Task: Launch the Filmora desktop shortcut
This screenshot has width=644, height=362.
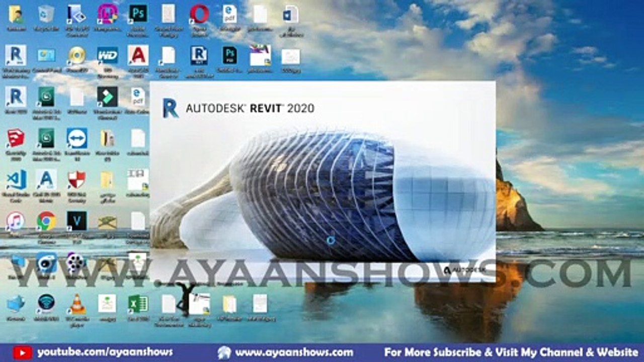Action: (x=108, y=97)
